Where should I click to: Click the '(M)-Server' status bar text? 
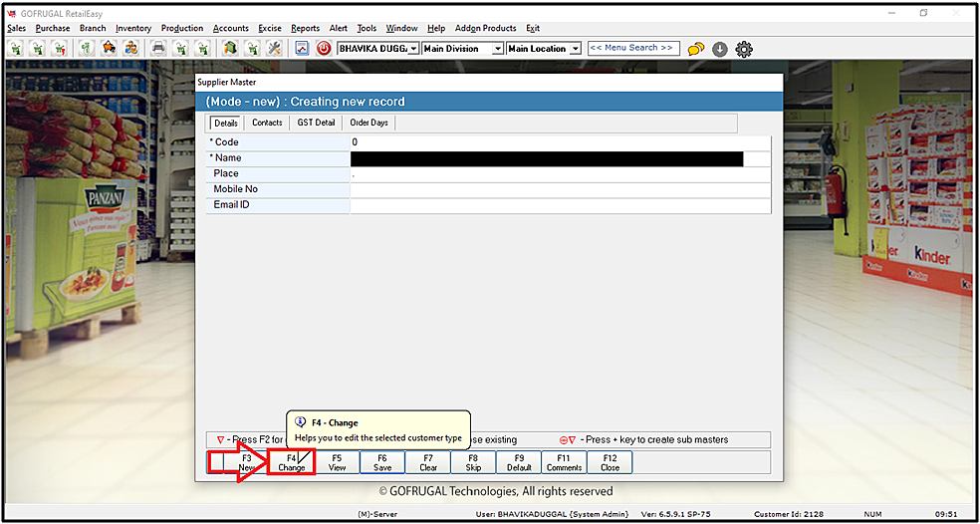376,514
